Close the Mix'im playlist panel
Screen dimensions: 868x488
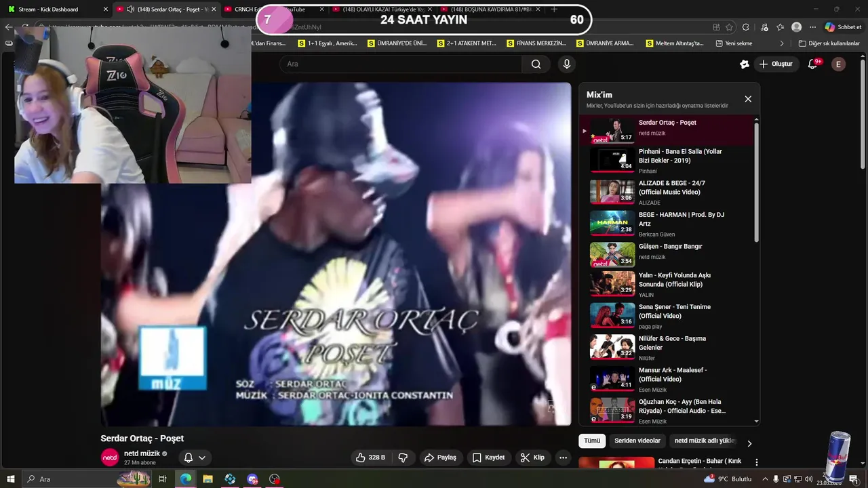(x=748, y=99)
